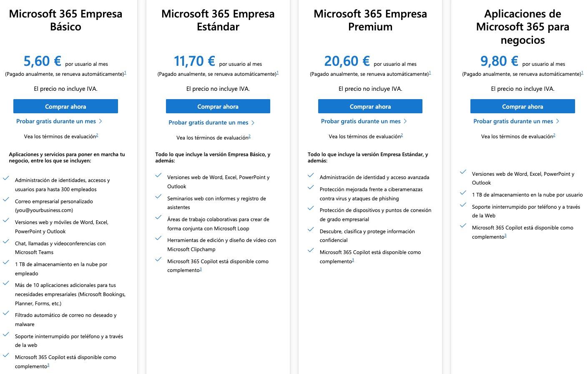Image resolution: width=588 pixels, height=374 pixels.
Task: Click the checkmark beside 'Protección mejorada' in Premium
Action: (x=311, y=187)
